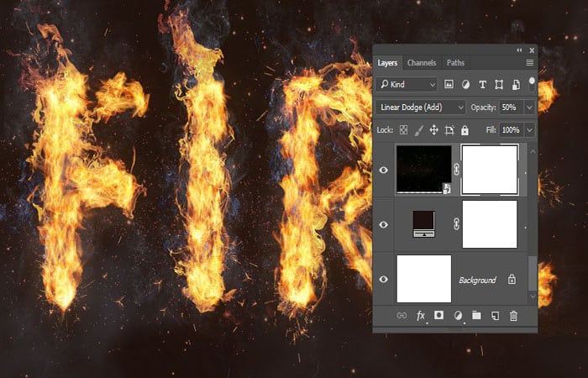The image size is (588, 378).
Task: Delete the selected layer
Action: tap(513, 316)
